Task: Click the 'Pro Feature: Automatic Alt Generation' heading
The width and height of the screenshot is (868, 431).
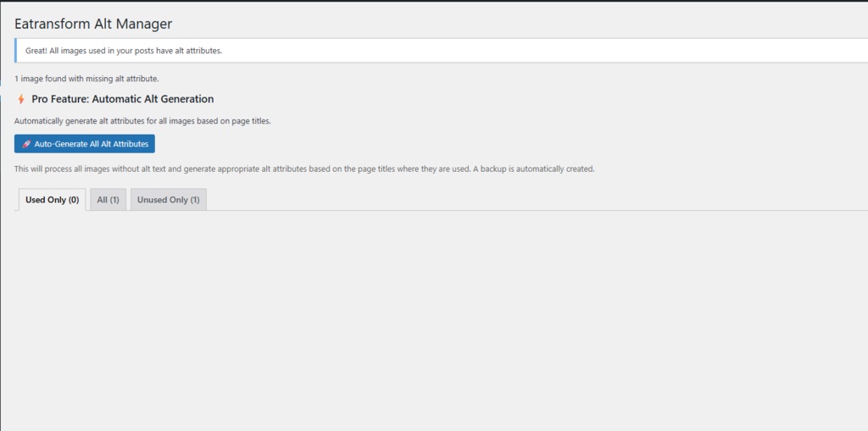Action: coord(122,99)
